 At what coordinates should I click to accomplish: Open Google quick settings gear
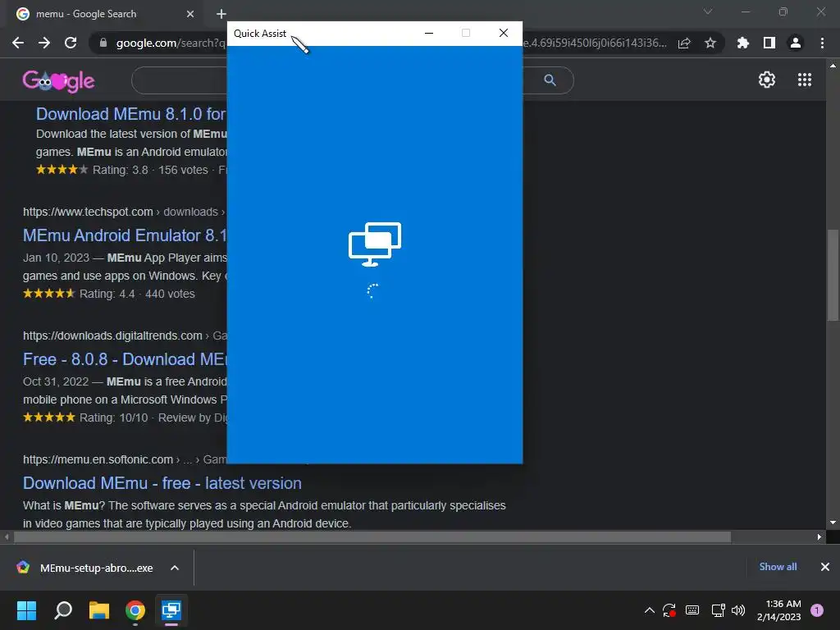(767, 80)
